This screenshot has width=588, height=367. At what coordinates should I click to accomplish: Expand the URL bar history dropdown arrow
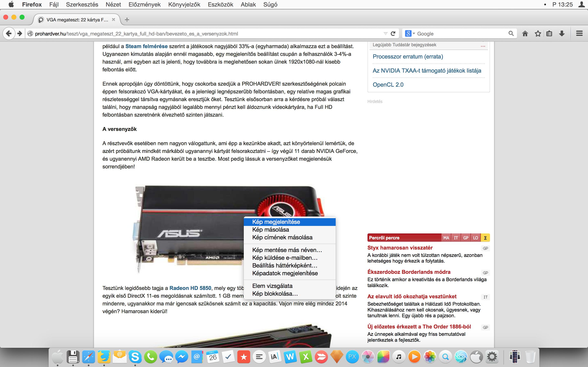(x=385, y=33)
